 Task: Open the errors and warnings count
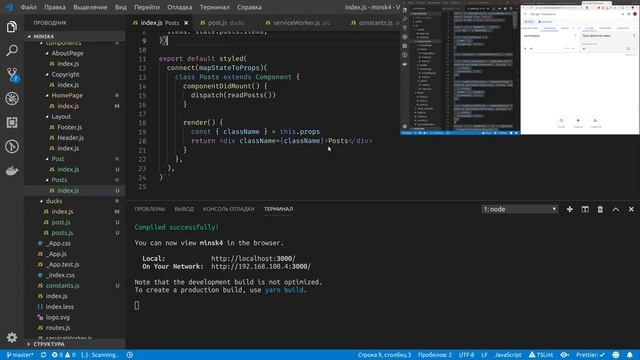click(63, 355)
